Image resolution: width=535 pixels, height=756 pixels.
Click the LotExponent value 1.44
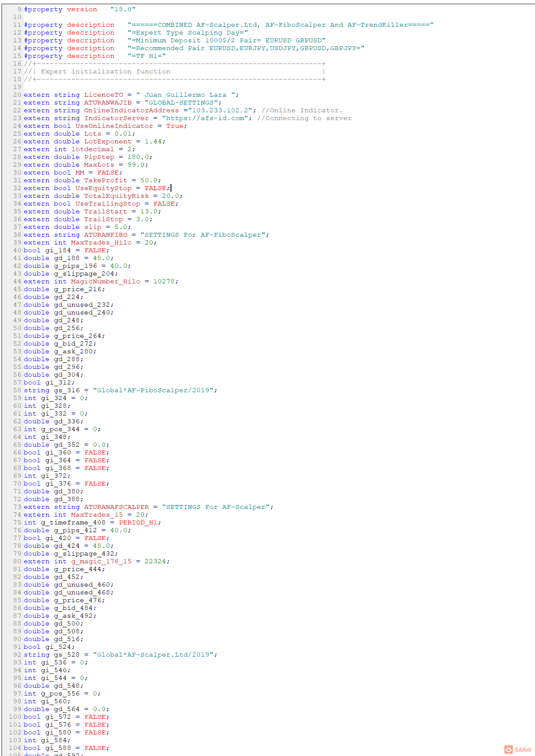(153, 141)
